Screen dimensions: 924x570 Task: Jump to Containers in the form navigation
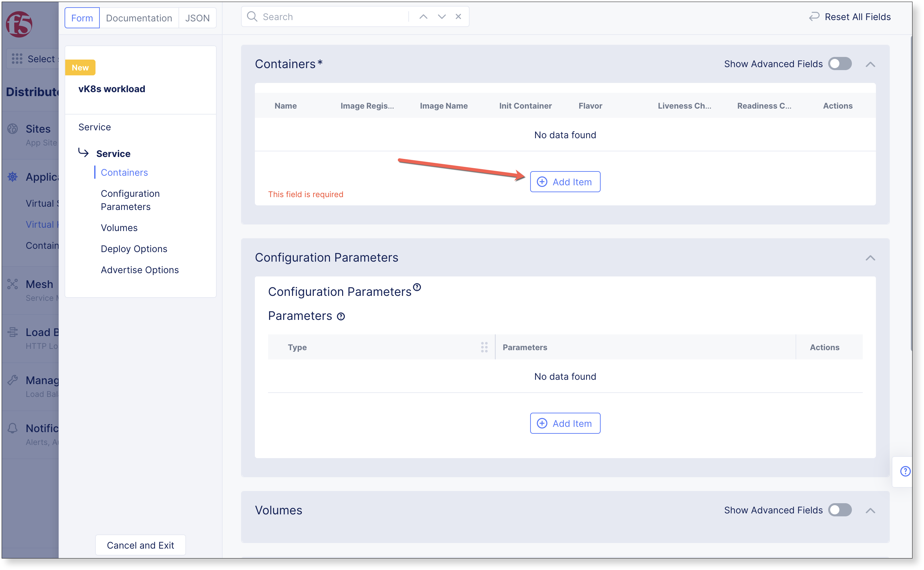(x=124, y=172)
